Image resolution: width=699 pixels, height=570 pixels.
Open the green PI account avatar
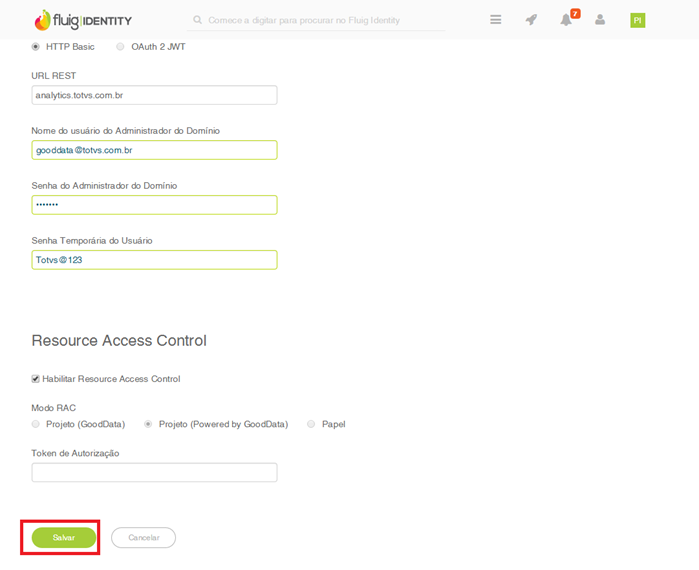[637, 20]
